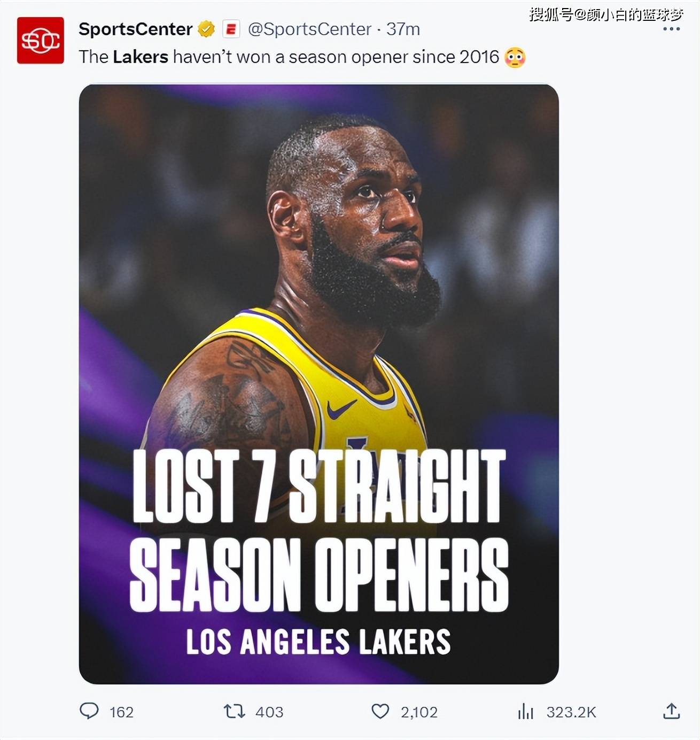Click the reply speech bubble icon

89,711
